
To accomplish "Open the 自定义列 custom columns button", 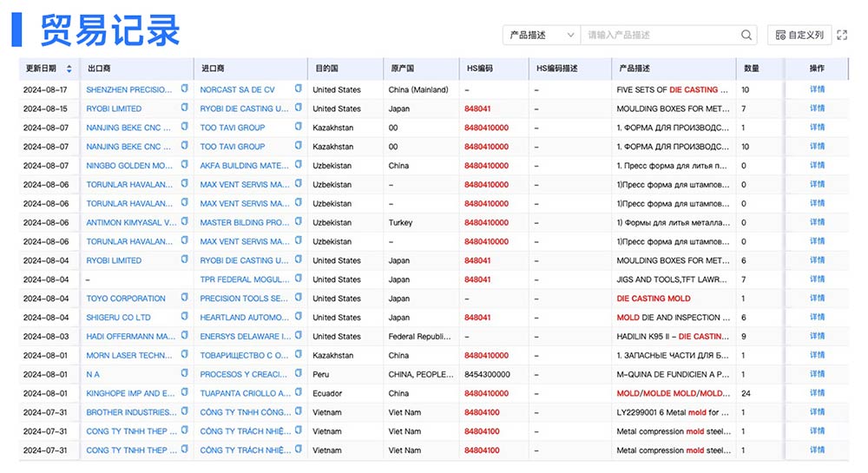I will (799, 35).
